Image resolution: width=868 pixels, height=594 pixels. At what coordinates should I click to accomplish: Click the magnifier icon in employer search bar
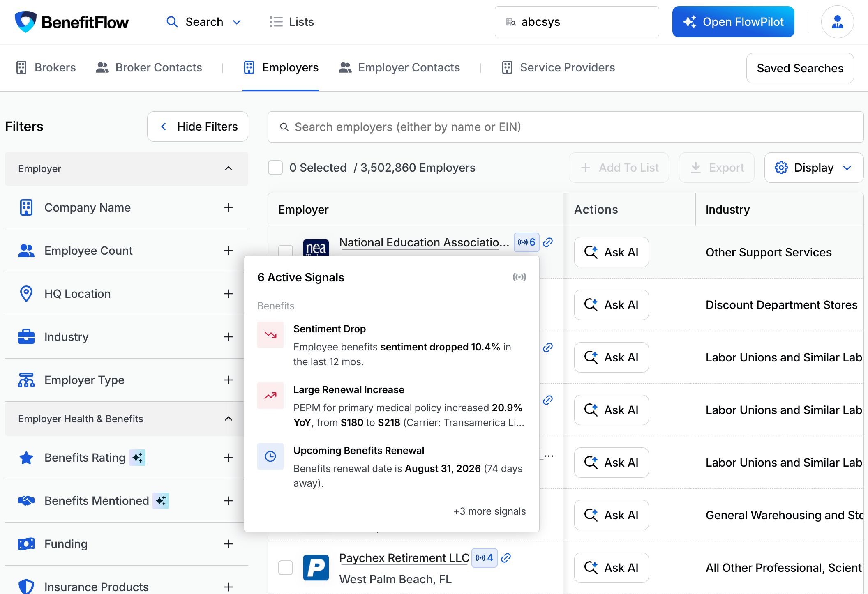pyautogui.click(x=284, y=127)
